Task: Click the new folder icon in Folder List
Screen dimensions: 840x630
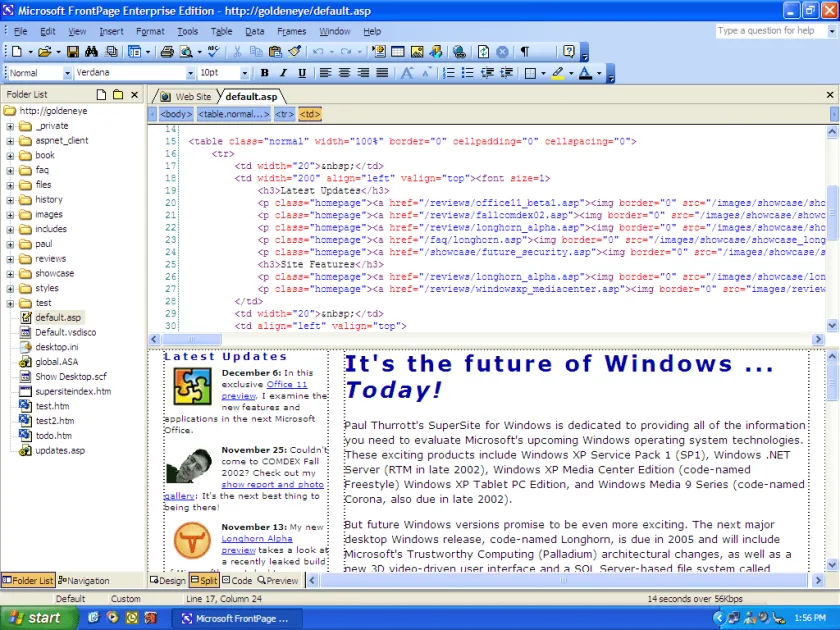Action: [118, 95]
